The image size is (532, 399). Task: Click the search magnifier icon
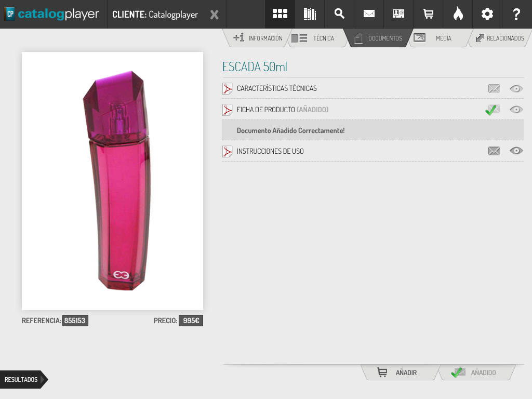click(339, 14)
